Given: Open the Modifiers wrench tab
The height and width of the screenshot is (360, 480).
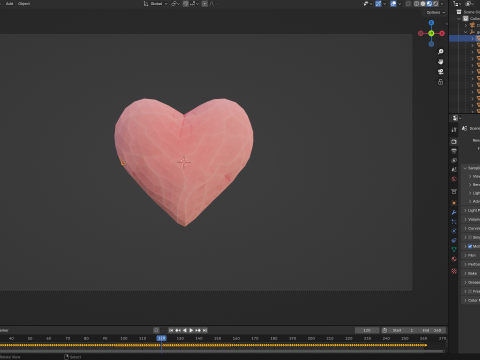Looking at the screenshot, I should point(454,212).
